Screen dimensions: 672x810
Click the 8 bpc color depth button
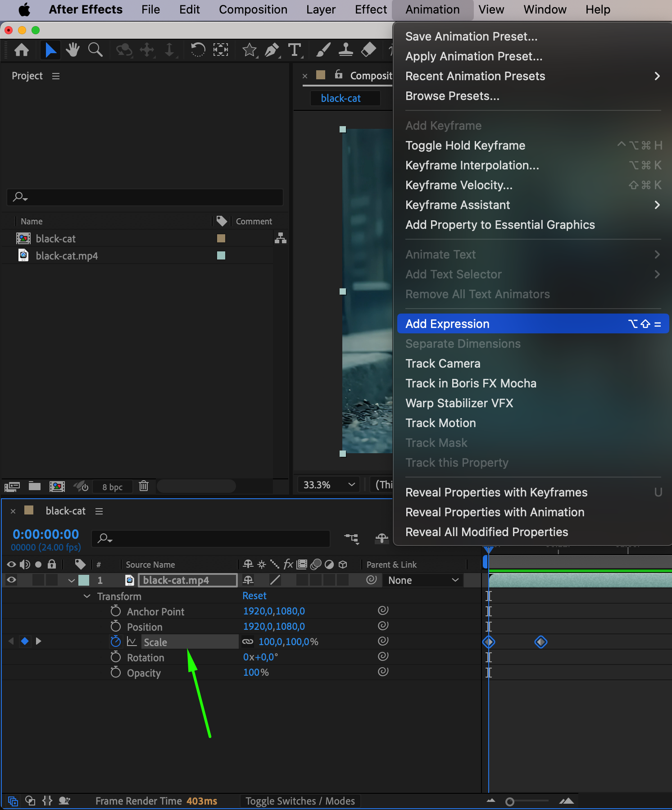[x=112, y=487]
